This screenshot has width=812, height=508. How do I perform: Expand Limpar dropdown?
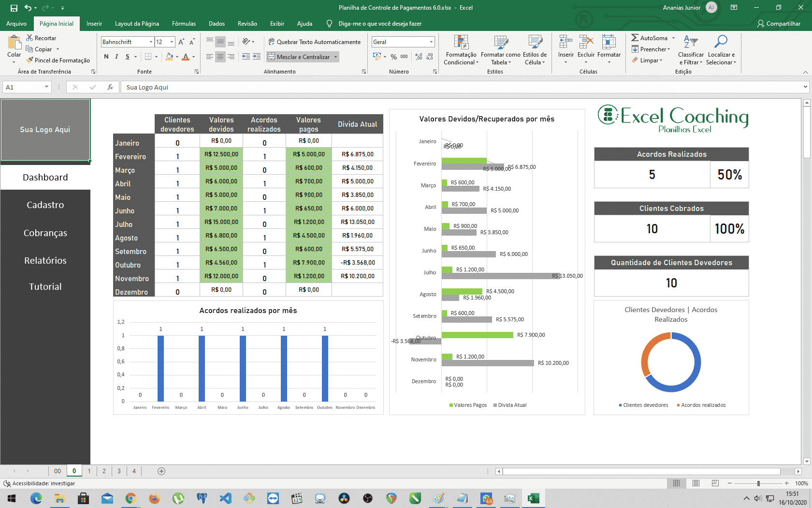pyautogui.click(x=661, y=60)
